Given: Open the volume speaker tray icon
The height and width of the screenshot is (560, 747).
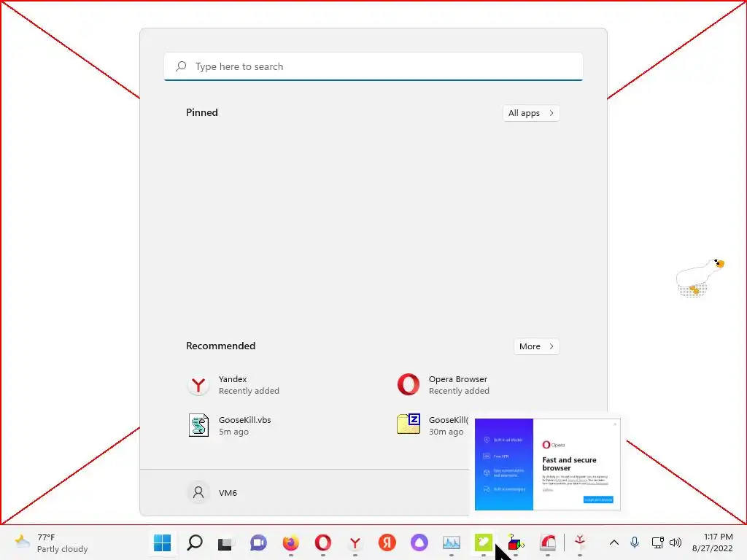Looking at the screenshot, I should coord(675,542).
